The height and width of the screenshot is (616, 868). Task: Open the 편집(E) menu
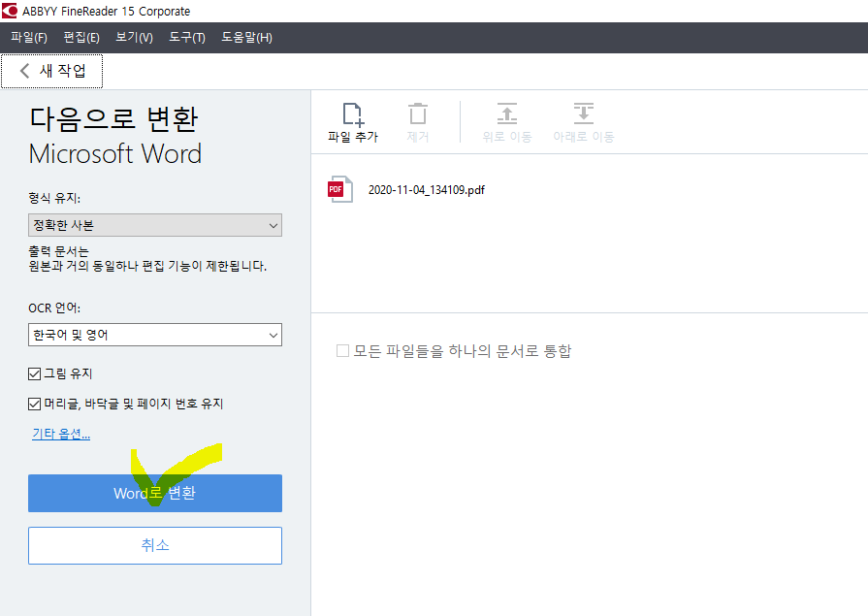pos(81,38)
